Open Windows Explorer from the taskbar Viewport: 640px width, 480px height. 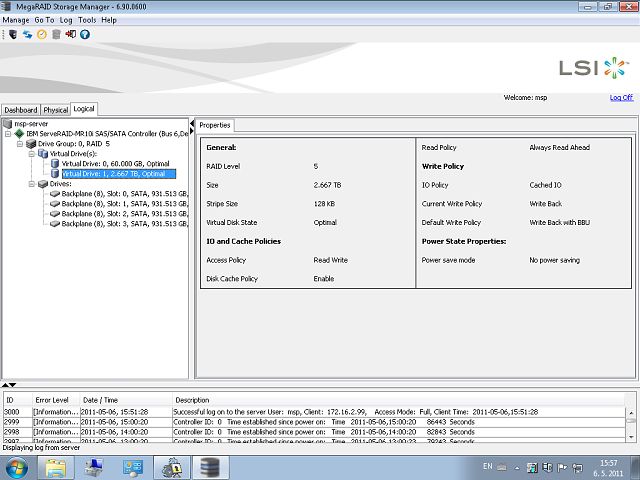[x=56, y=468]
